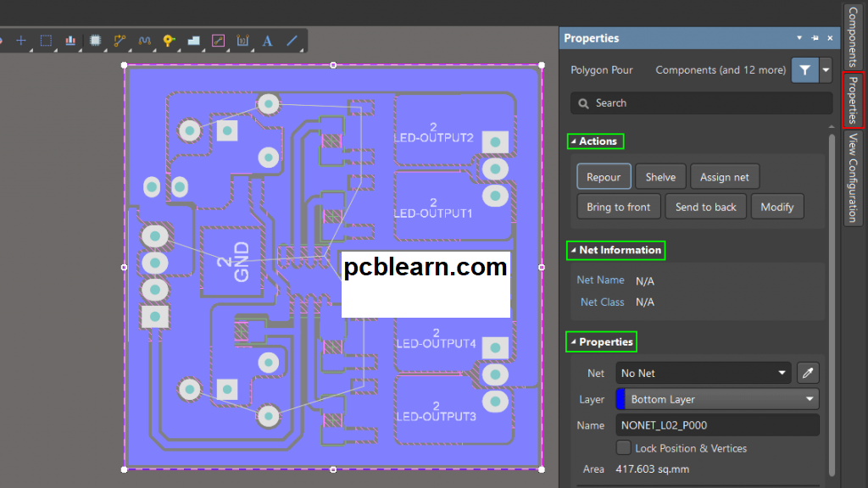Click the Align Objects toolbar icon

[x=70, y=40]
